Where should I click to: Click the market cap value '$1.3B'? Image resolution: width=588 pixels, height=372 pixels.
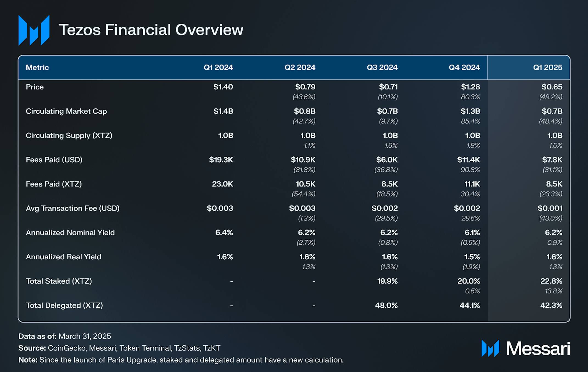tap(470, 111)
